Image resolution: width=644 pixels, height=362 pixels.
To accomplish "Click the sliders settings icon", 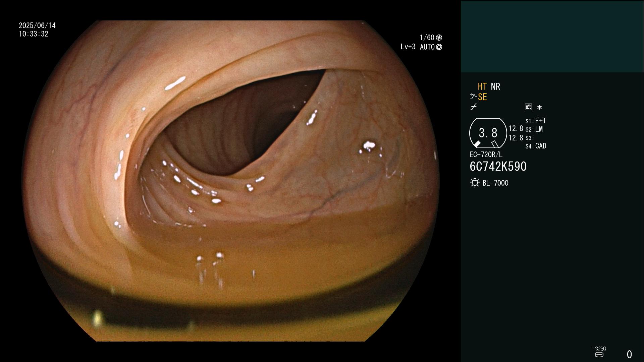I will (x=528, y=107).
